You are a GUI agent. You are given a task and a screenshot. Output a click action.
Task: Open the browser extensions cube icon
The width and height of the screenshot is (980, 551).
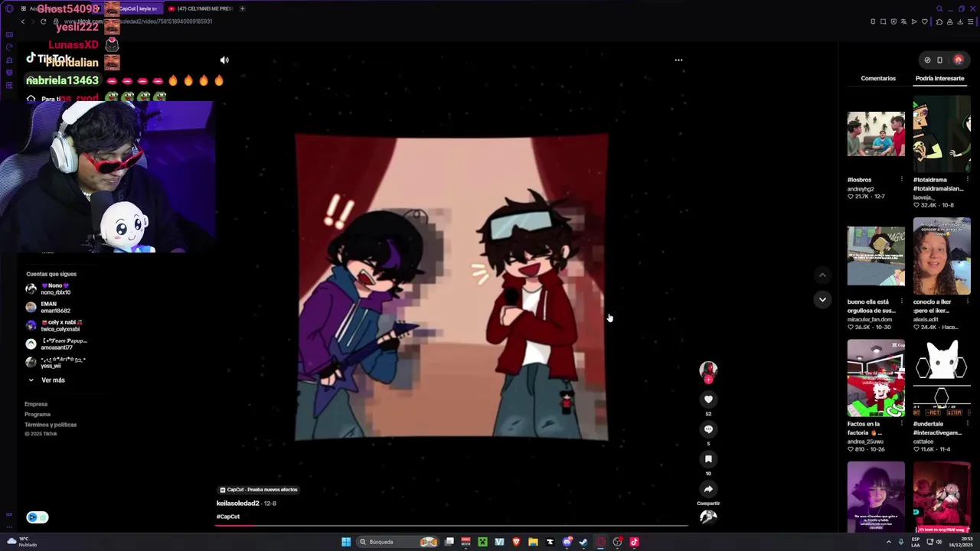[939, 21]
